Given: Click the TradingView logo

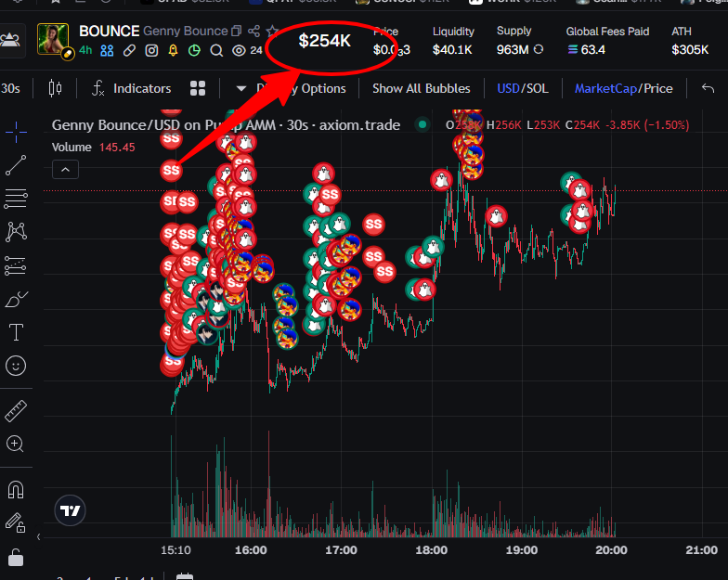Looking at the screenshot, I should [71, 510].
